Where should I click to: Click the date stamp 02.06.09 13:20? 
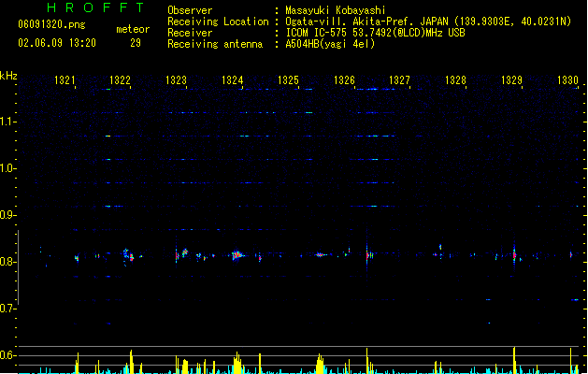coord(57,43)
